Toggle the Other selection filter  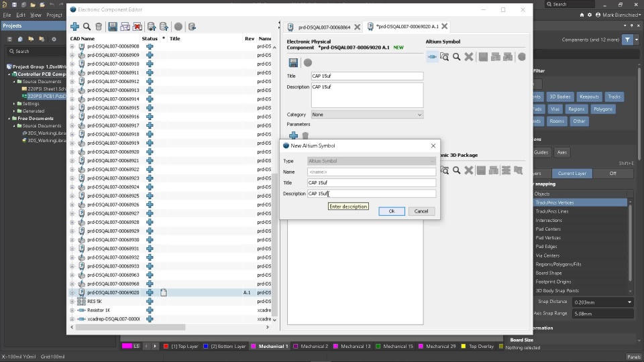[579, 121]
